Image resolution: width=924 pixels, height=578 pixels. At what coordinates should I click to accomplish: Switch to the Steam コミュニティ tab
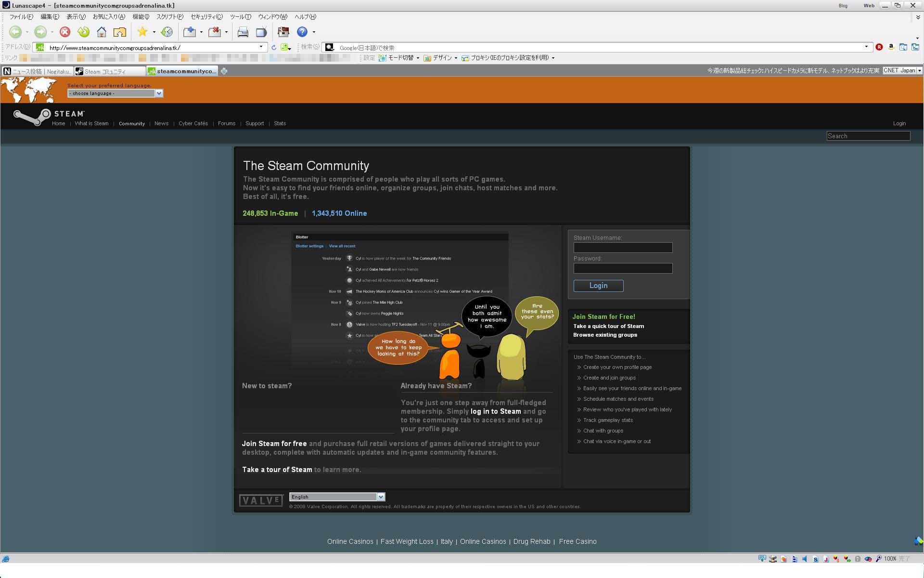click(x=110, y=71)
